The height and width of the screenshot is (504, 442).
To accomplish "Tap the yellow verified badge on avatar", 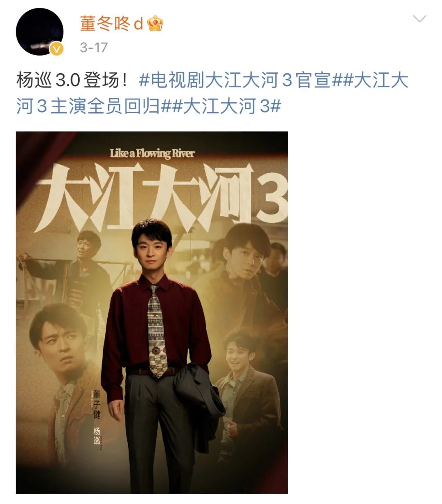I will [57, 49].
